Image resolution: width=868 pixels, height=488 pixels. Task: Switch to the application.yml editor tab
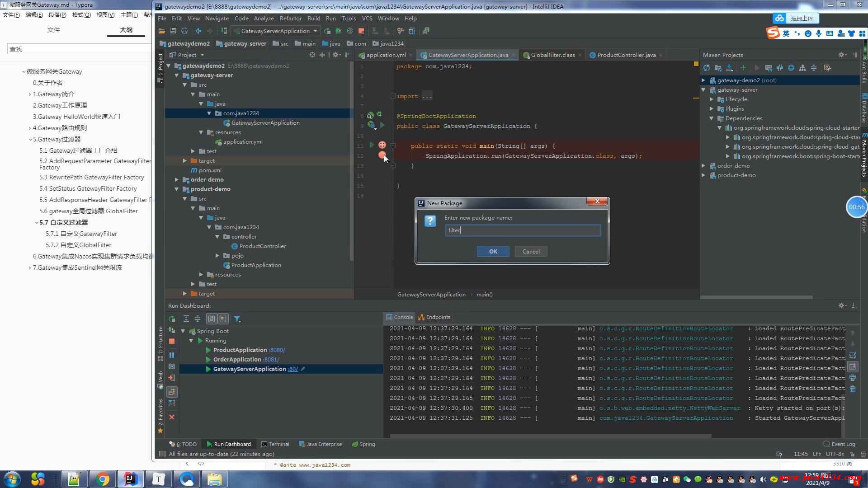coord(386,55)
